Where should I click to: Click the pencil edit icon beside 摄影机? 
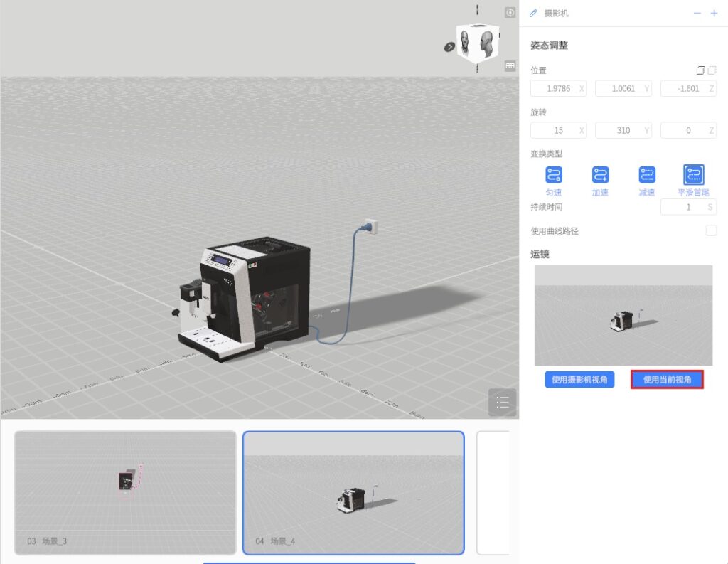point(534,14)
